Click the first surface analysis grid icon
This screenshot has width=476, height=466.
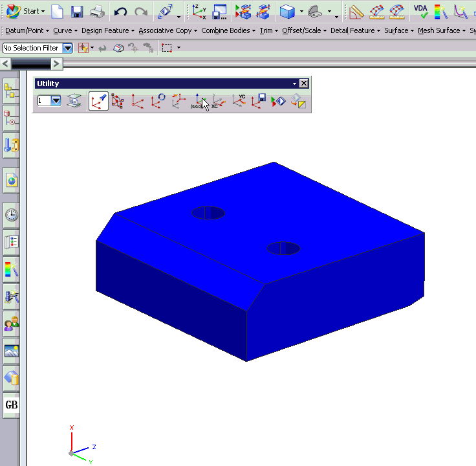(x=377, y=12)
